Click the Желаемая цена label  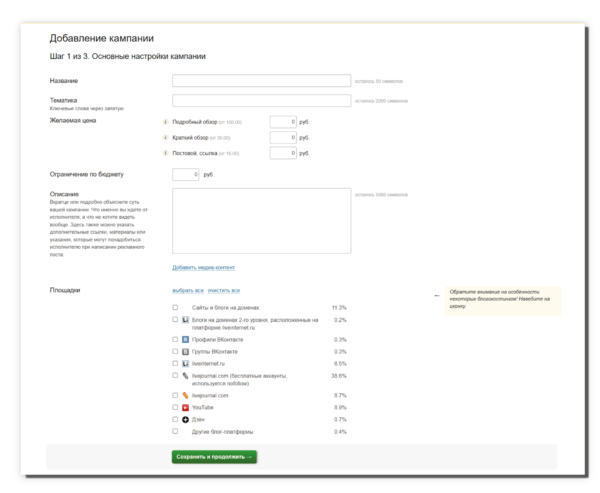point(73,121)
